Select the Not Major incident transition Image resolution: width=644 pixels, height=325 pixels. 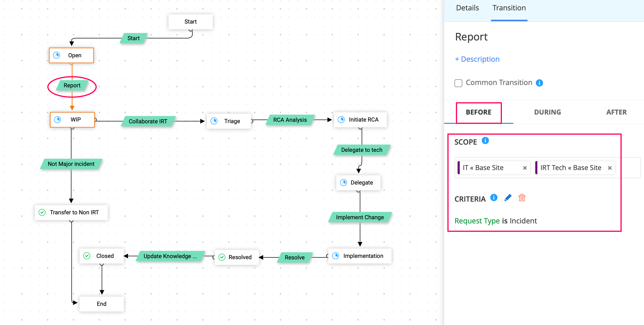coord(71,164)
